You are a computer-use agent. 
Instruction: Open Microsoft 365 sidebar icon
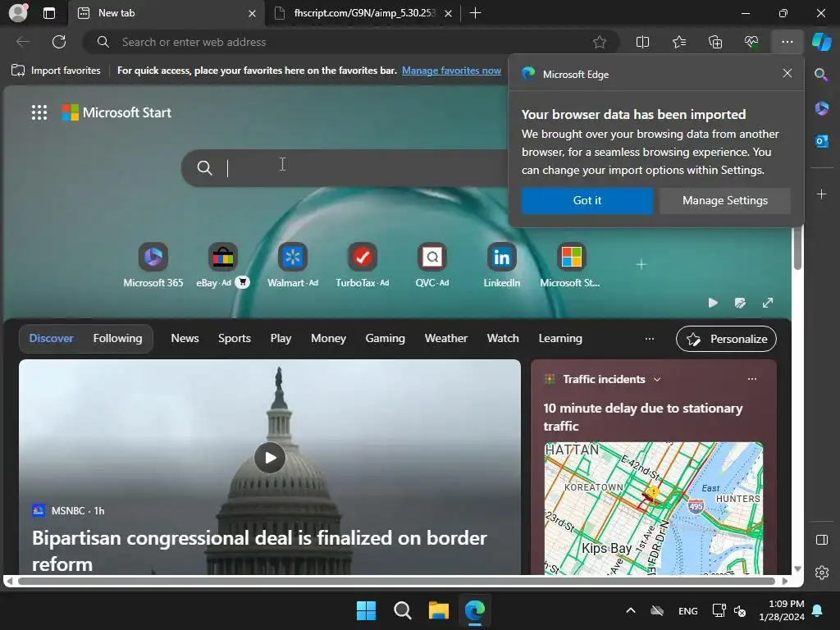tap(821, 108)
